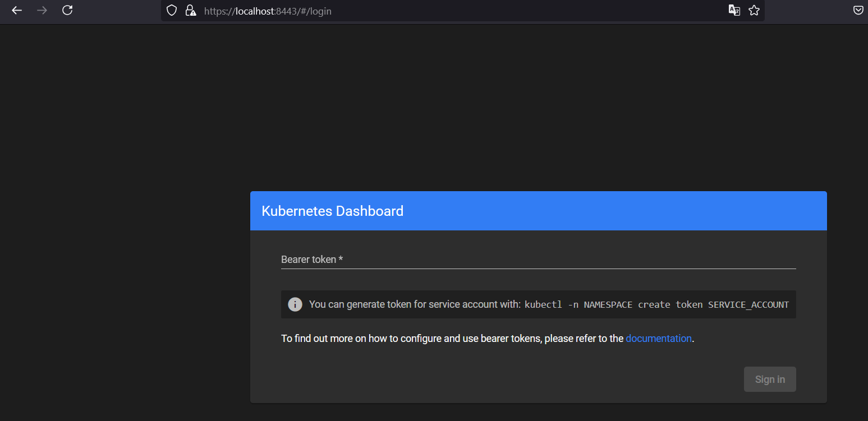868x421 pixels.
Task: Reload the current page
Action: click(67, 10)
